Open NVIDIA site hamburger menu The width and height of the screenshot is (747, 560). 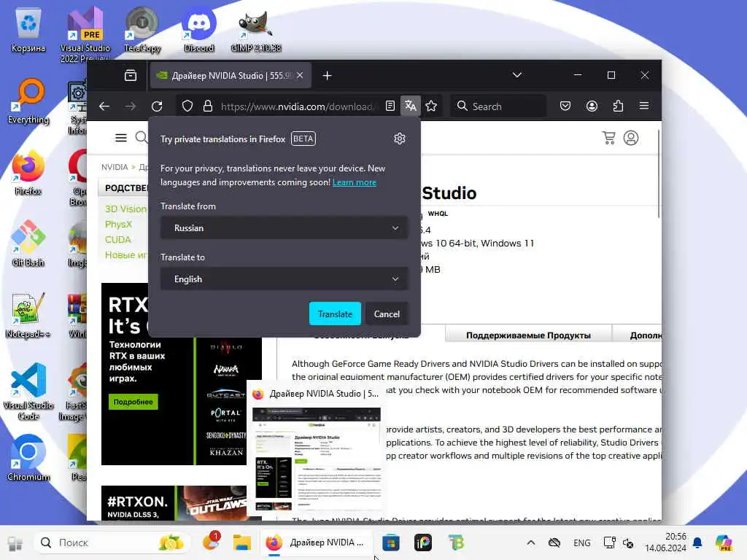pos(121,138)
